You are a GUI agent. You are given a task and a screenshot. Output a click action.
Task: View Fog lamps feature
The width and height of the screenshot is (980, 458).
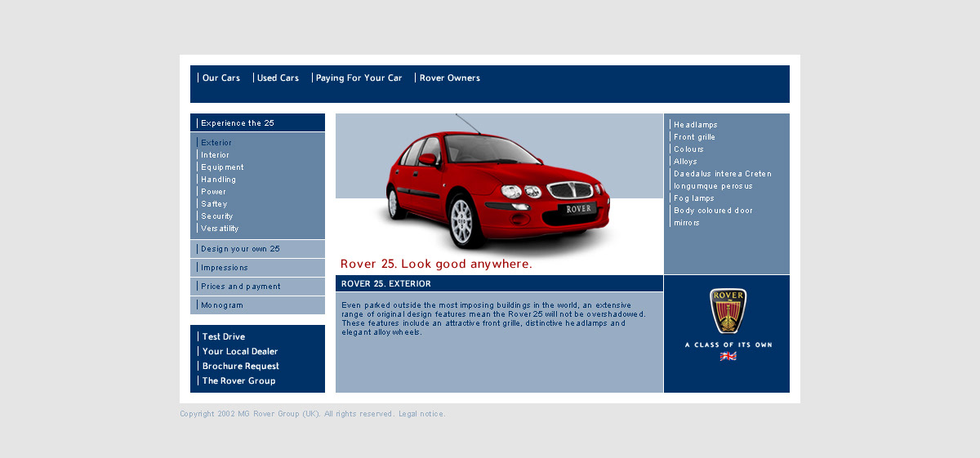(694, 198)
